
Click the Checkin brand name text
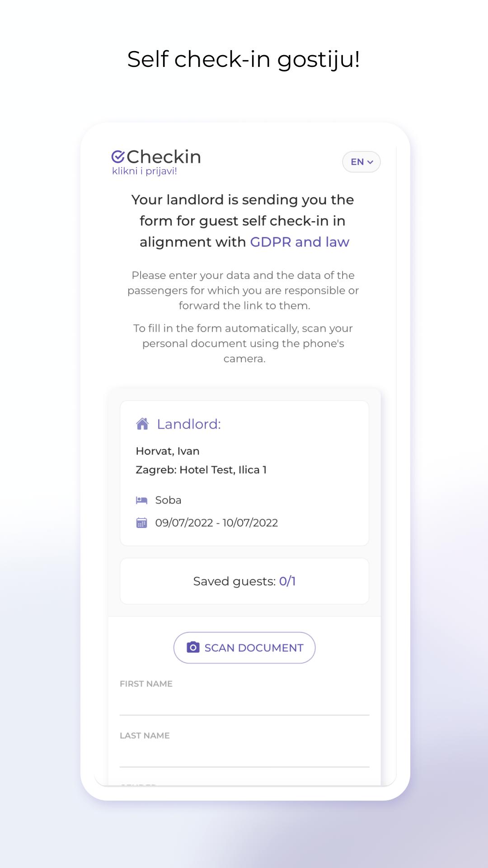164,156
